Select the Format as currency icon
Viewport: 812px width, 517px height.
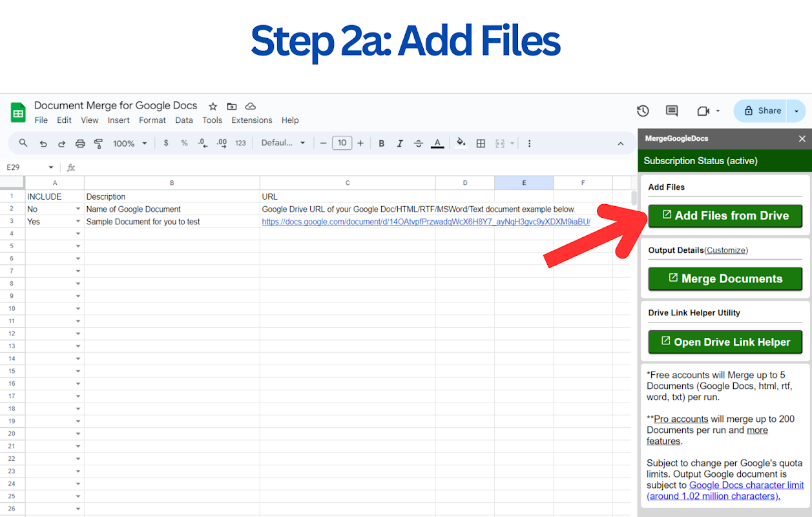pos(166,143)
